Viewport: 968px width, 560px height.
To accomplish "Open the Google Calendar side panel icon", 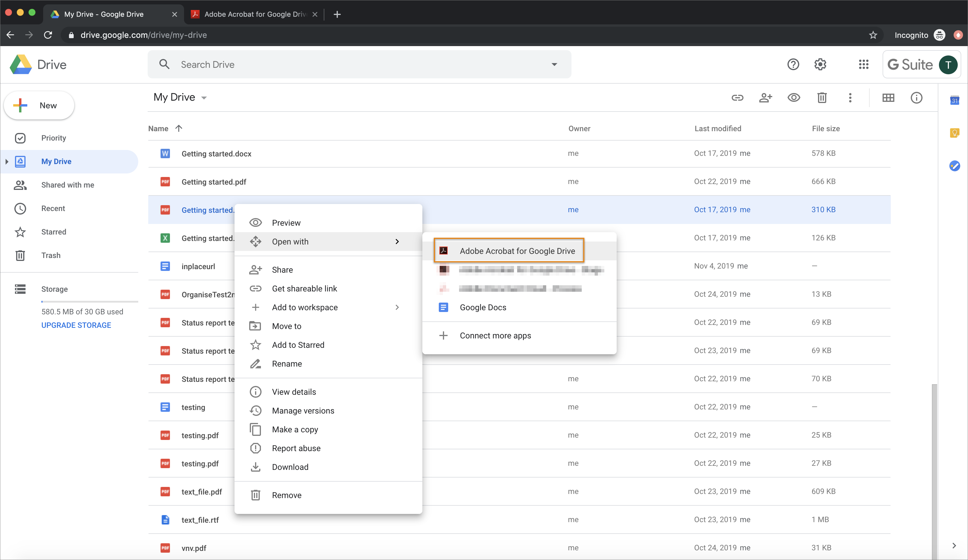I will (954, 100).
